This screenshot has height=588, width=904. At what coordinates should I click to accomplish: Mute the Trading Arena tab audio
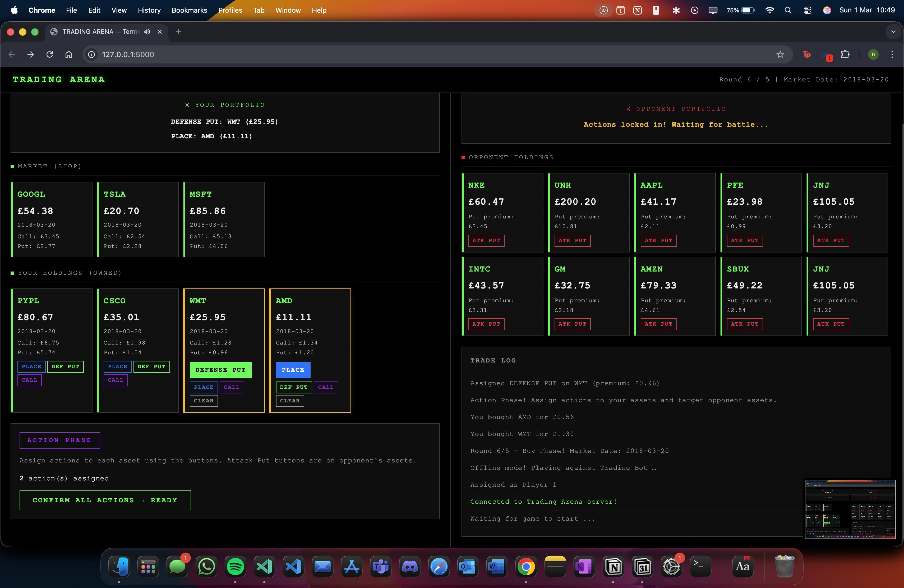pyautogui.click(x=147, y=32)
